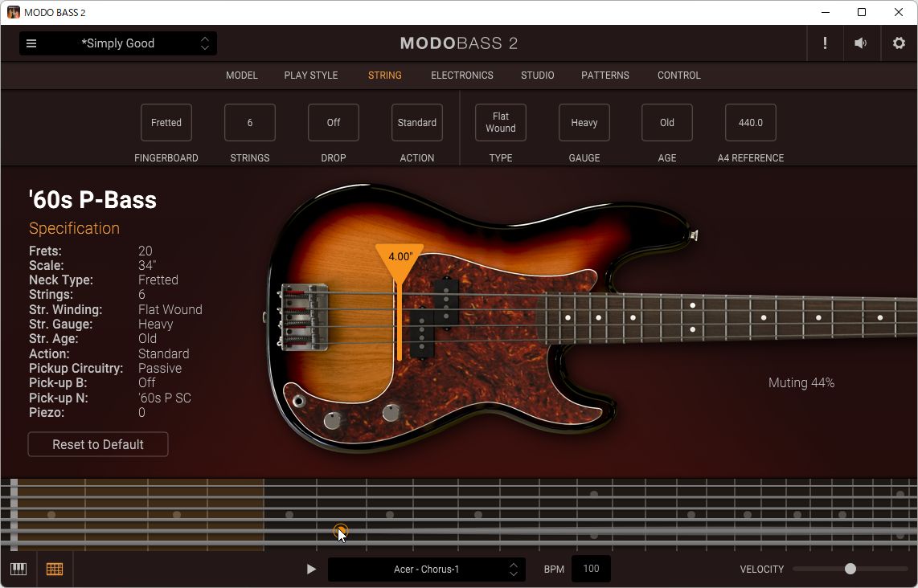This screenshot has width=918, height=588.
Task: Click the strap button on bass horn
Action: (x=694, y=235)
